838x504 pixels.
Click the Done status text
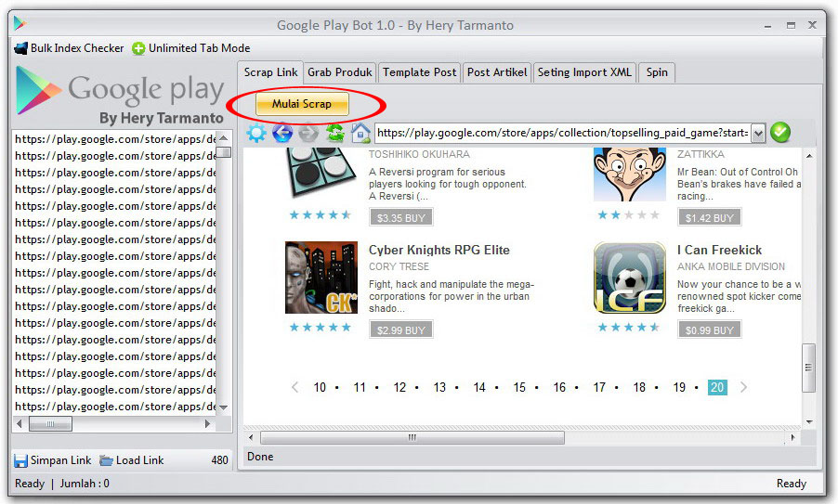tap(260, 457)
